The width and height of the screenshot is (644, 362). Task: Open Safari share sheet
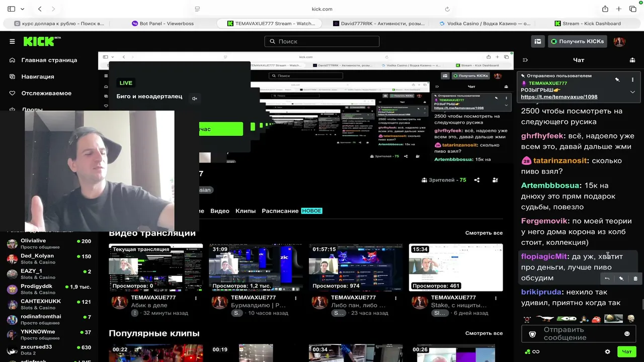(x=605, y=9)
